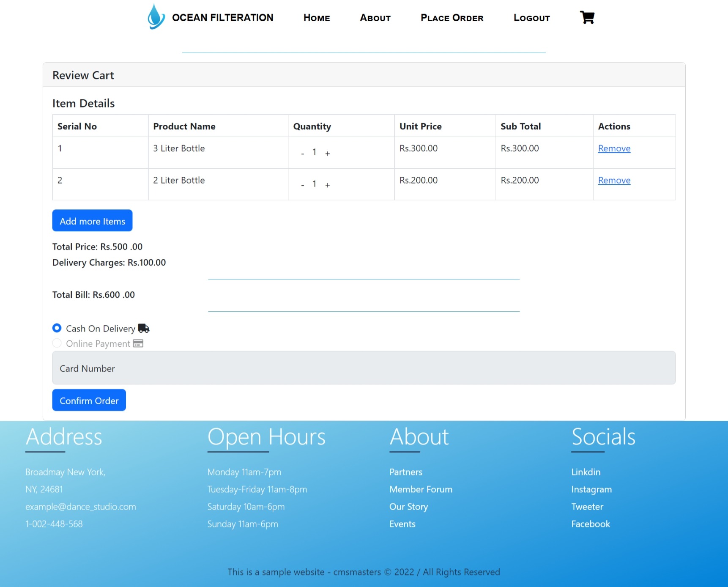Select Cash On Delivery radio button
Viewport: 728px width, 587px height.
[57, 328]
